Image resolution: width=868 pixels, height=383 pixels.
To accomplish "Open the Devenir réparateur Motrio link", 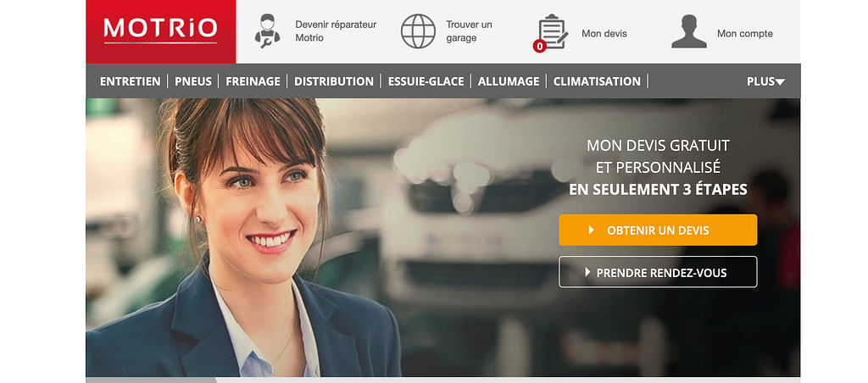I will pos(336,31).
